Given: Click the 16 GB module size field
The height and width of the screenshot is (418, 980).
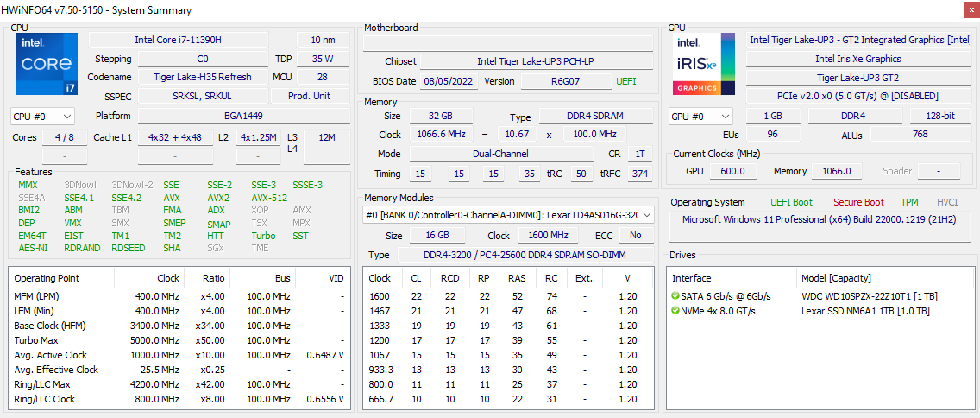Looking at the screenshot, I should pos(437,235).
